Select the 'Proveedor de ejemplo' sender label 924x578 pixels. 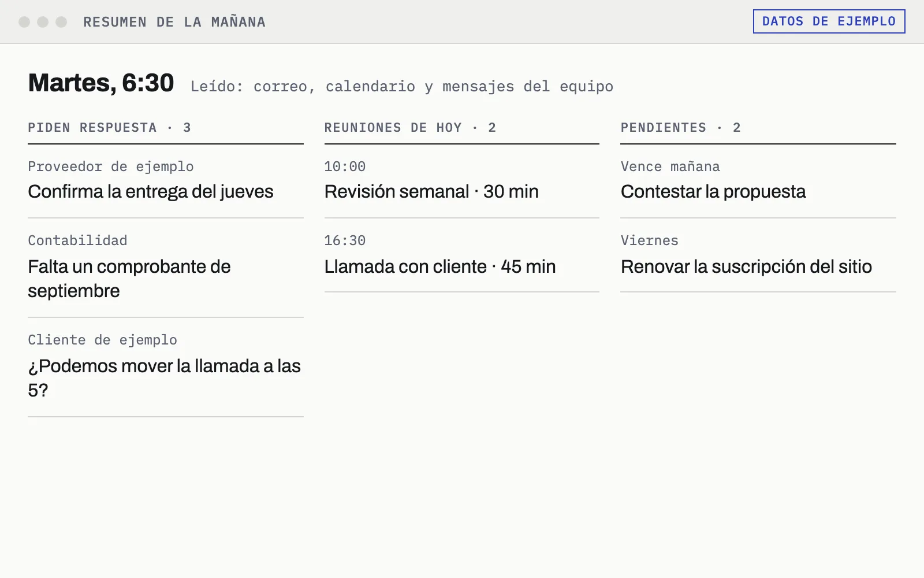click(x=111, y=166)
